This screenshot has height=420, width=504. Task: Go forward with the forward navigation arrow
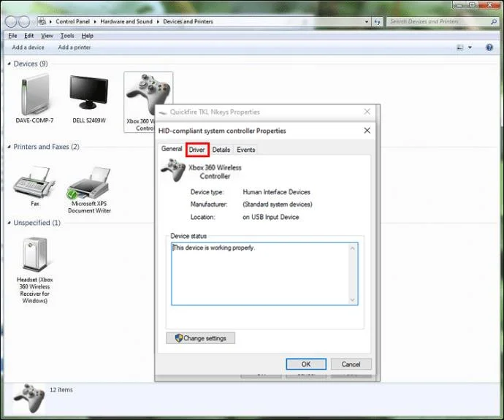click(24, 21)
